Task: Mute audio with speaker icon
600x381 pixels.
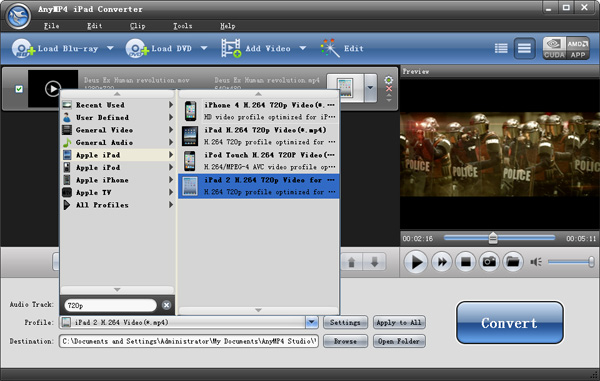Action: coord(536,262)
